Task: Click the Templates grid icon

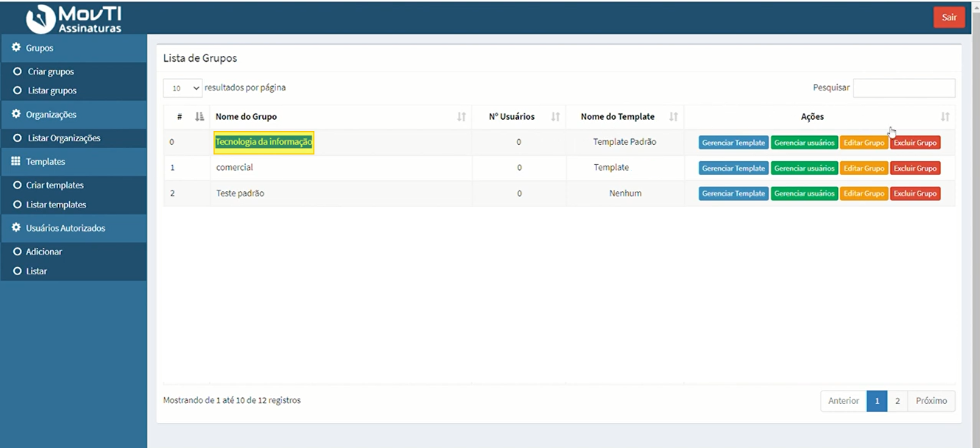Action: (x=16, y=161)
